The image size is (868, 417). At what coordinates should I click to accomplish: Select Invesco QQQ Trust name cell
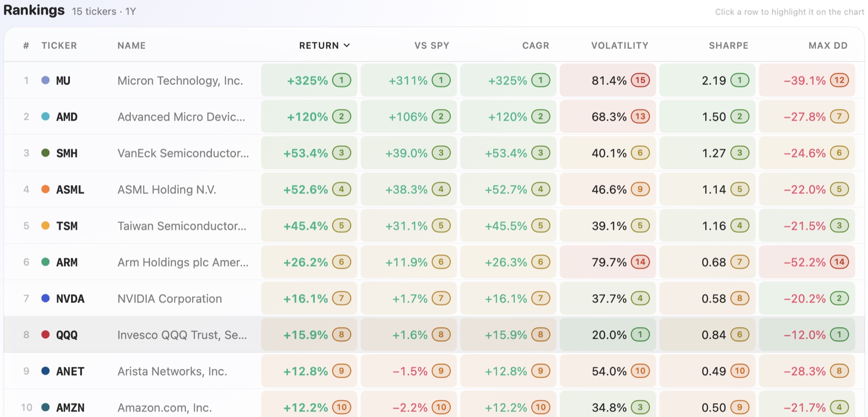tap(182, 335)
